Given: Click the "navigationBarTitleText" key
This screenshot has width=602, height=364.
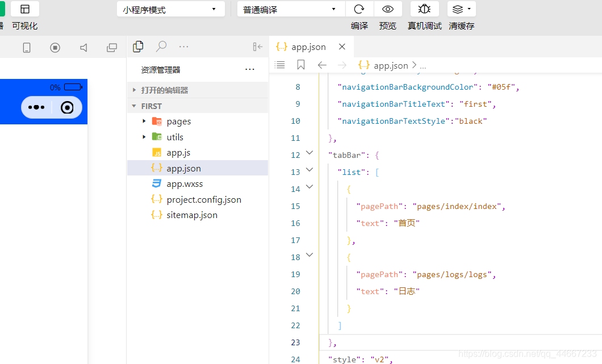Looking at the screenshot, I should [x=394, y=104].
